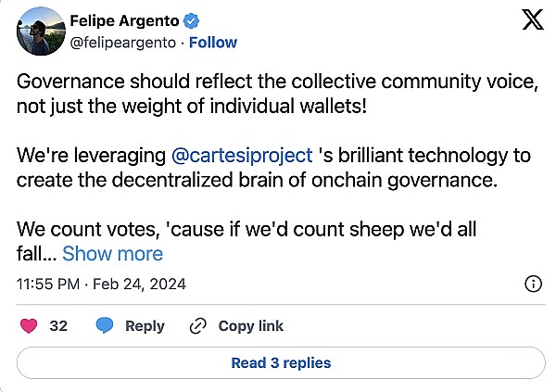Viewport: 556px width, 392px height.
Task: Click the Reply text label
Action: pos(145,326)
